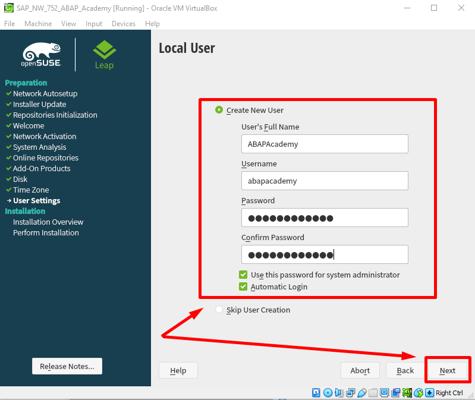
Task: Click the keyboard capture arrow icon
Action: click(x=430, y=392)
